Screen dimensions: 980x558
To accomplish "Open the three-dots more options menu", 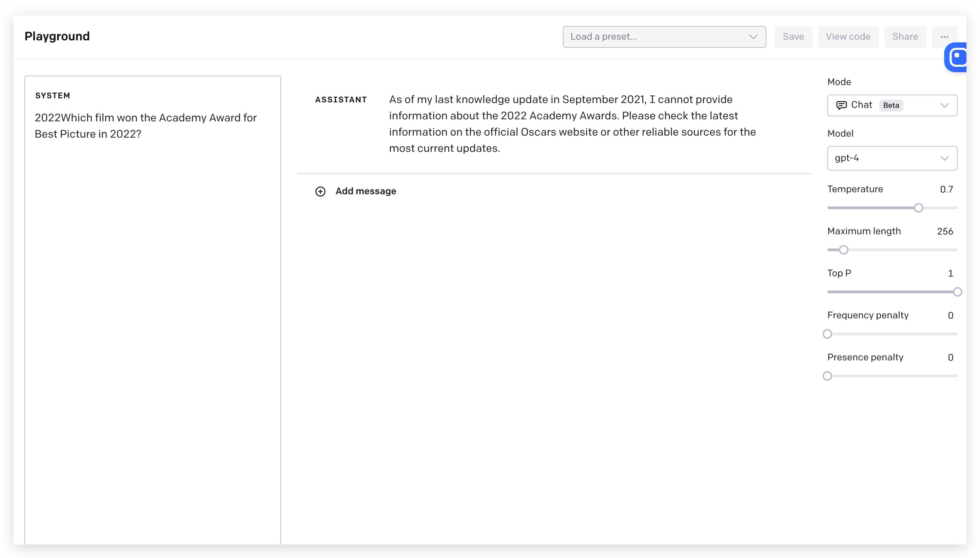I will pyautogui.click(x=944, y=37).
